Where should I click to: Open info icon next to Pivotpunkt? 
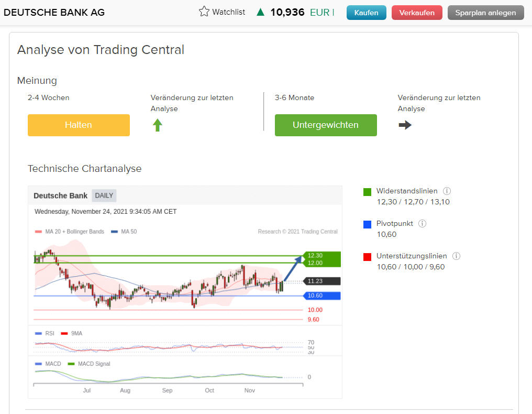pyautogui.click(x=422, y=223)
